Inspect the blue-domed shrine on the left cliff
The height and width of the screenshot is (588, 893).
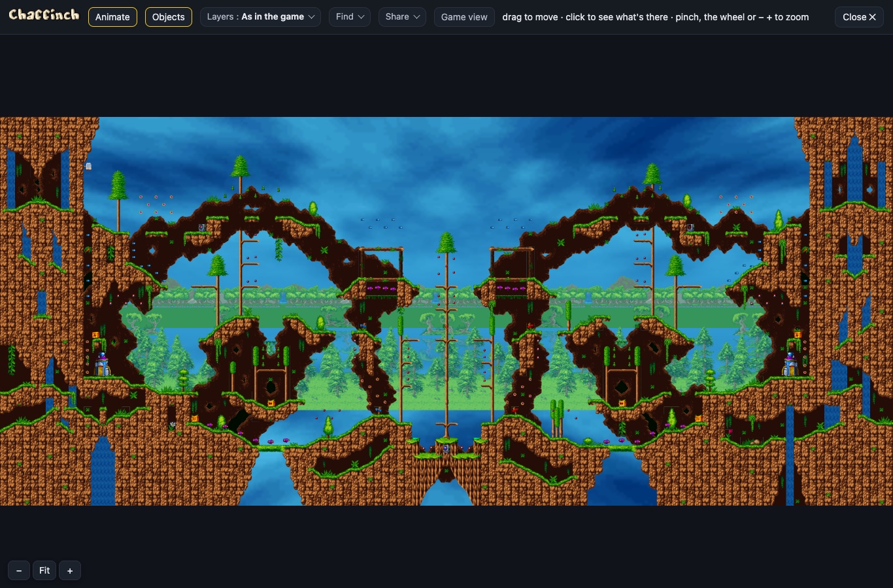pos(102,364)
